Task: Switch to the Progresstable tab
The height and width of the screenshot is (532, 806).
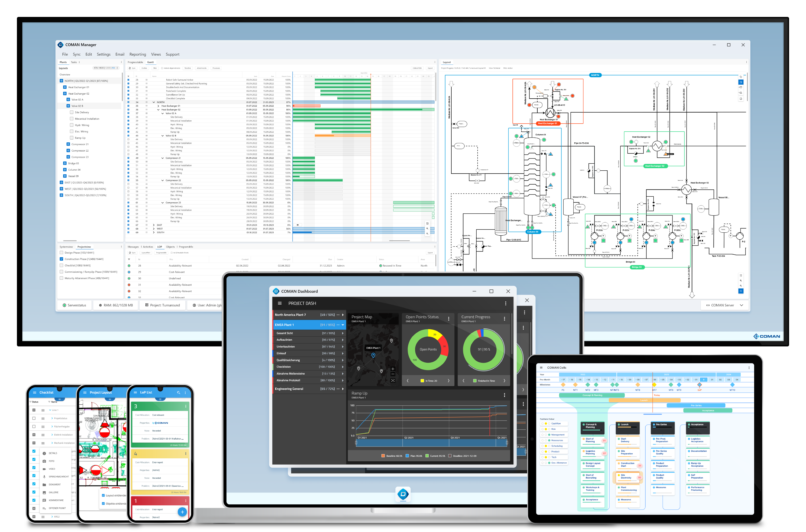Action: 135,62
